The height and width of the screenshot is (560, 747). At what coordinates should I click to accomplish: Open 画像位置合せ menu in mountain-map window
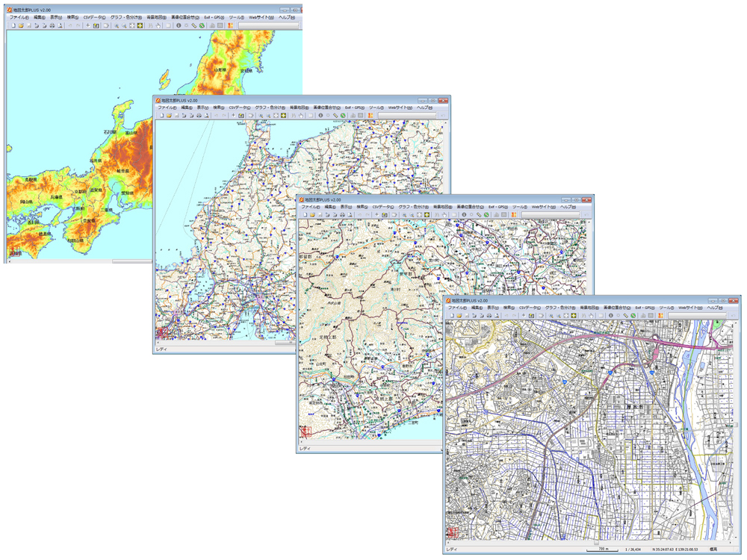(x=470, y=207)
